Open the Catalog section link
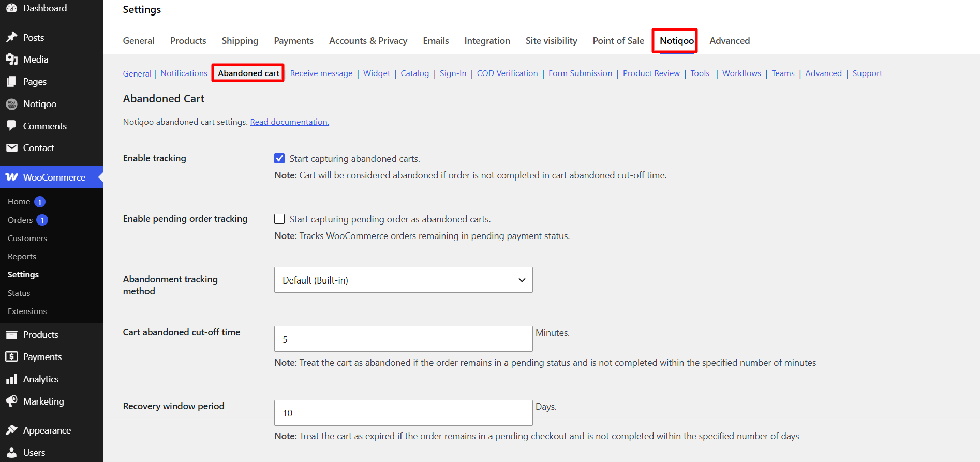 (415, 73)
